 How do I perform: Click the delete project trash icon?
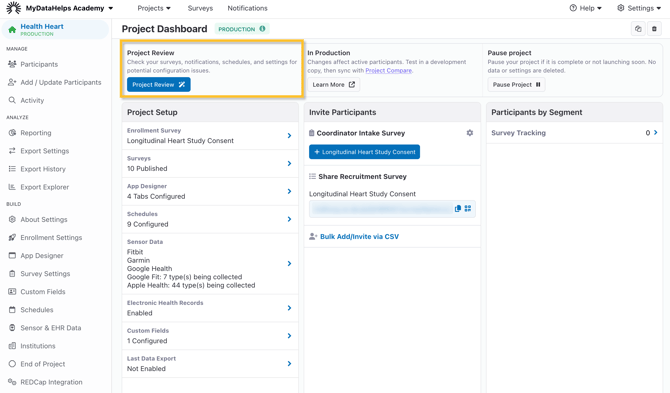click(x=654, y=29)
